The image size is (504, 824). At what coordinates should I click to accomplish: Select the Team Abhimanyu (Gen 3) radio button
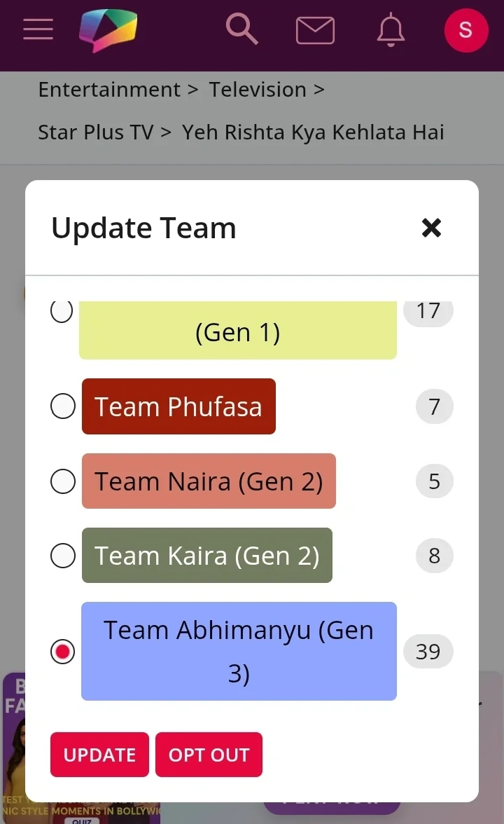click(x=63, y=652)
